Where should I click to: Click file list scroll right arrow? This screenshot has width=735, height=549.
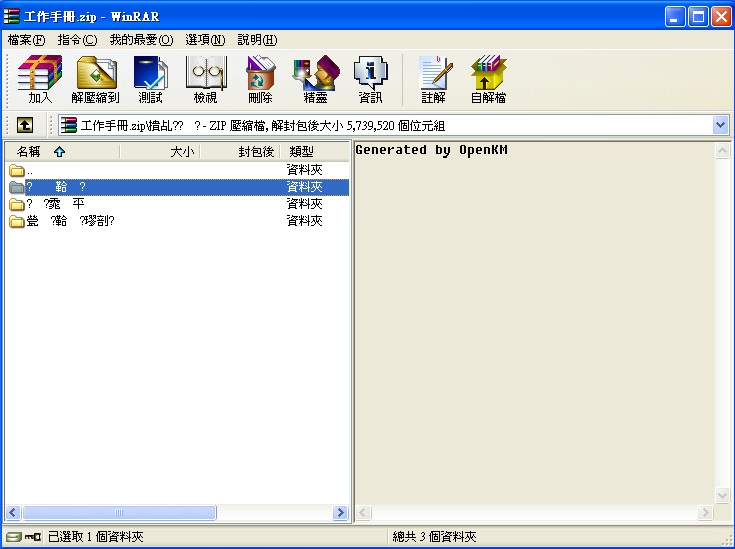coord(340,512)
